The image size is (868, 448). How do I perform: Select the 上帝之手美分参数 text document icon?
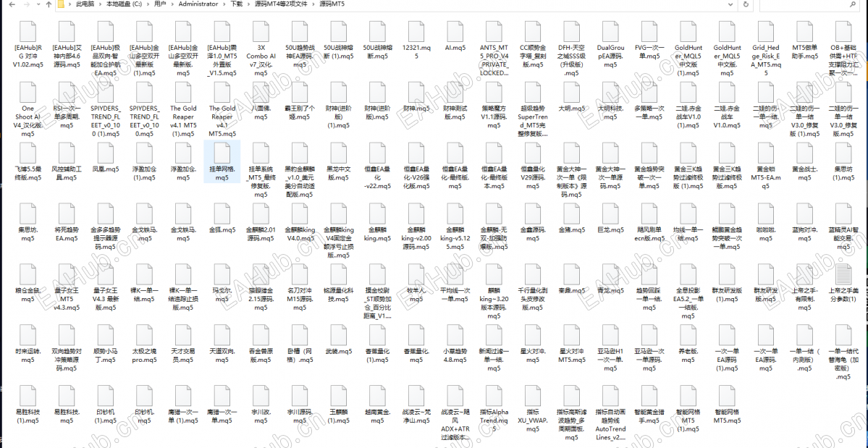pos(843,274)
